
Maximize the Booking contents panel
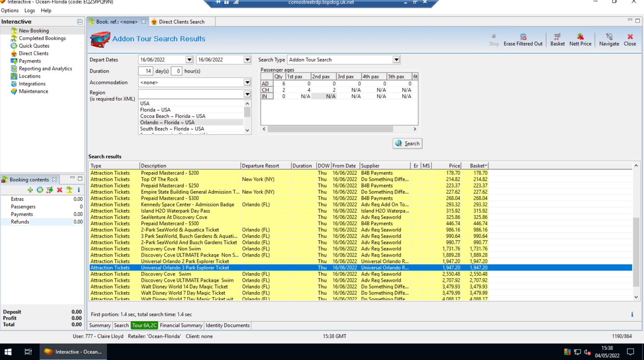tap(80, 178)
